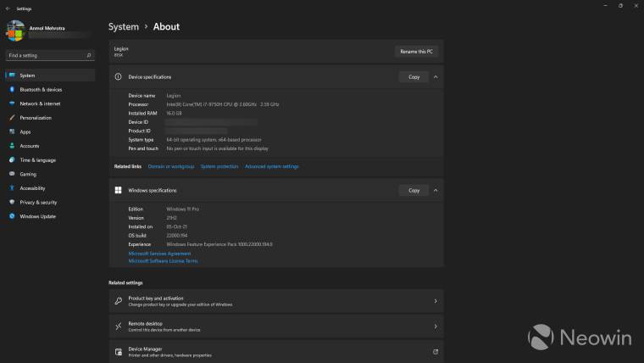
Task: Open Microsoft Services Agreement link
Action: tap(159, 254)
